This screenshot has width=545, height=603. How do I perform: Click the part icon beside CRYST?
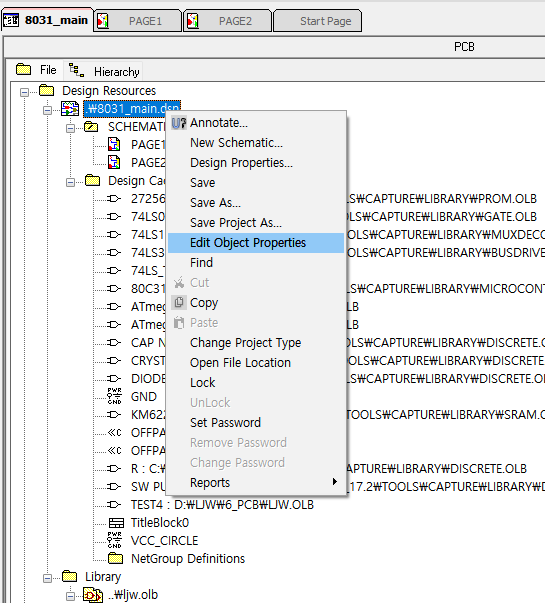coord(114,360)
